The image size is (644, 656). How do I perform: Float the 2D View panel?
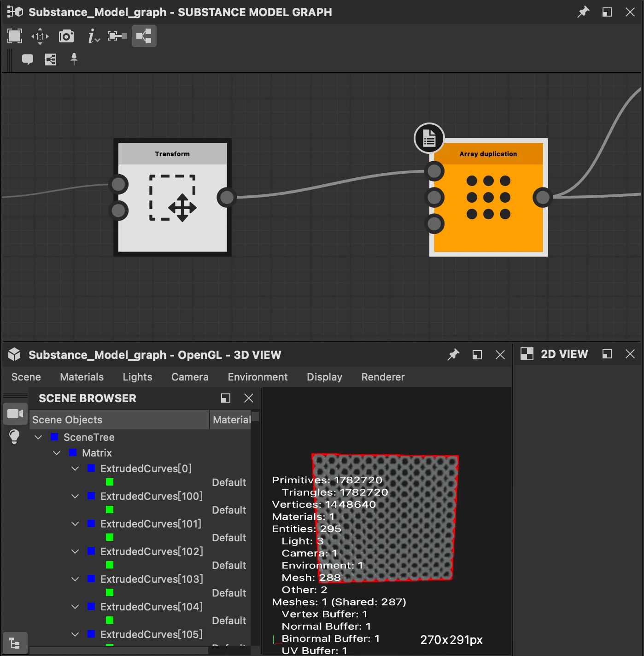coord(607,354)
